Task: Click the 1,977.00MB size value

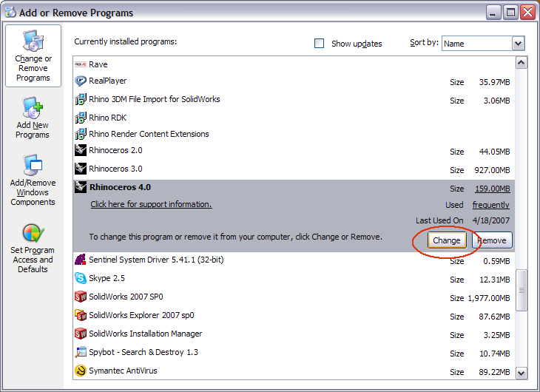Action: 489,298
